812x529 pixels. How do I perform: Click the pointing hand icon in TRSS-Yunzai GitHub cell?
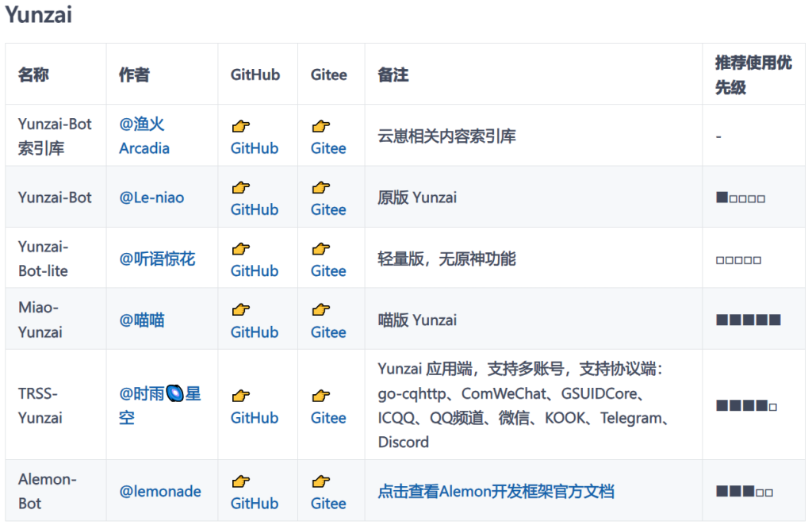(241, 396)
